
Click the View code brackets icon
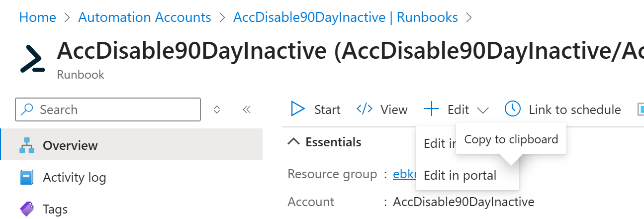(365, 109)
